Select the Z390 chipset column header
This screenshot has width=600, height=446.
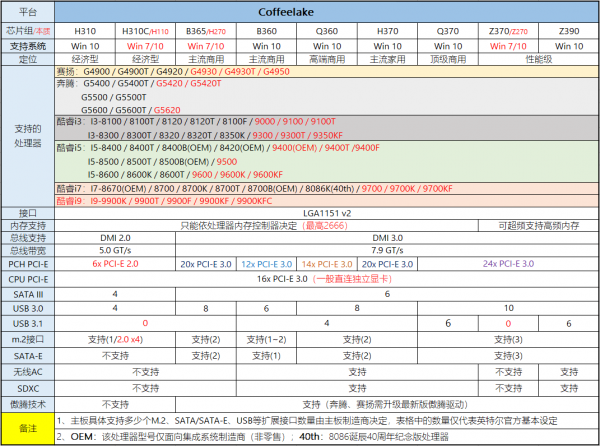pos(569,31)
